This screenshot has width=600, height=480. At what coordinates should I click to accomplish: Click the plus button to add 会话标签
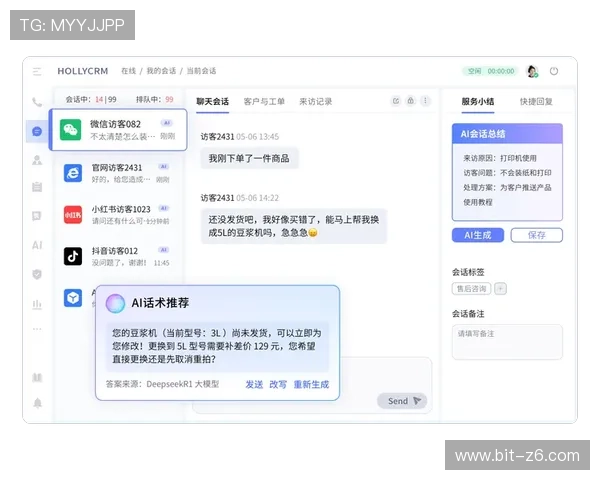(x=500, y=289)
